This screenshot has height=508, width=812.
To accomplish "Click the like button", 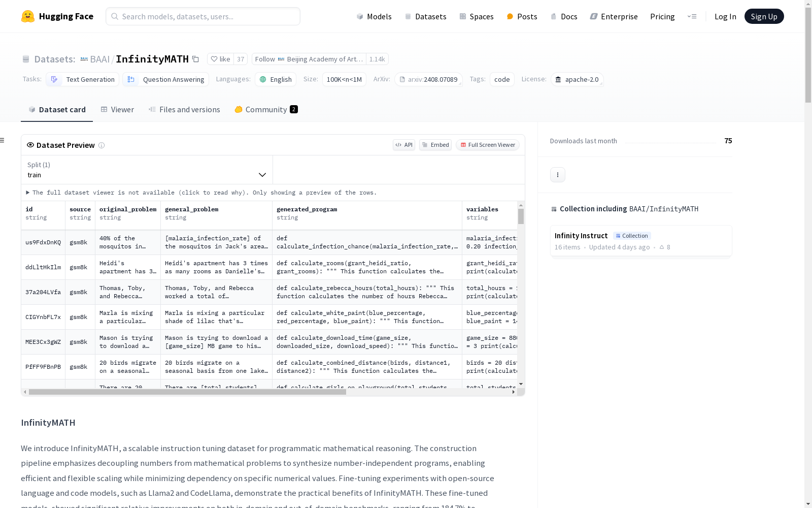I will [x=220, y=59].
